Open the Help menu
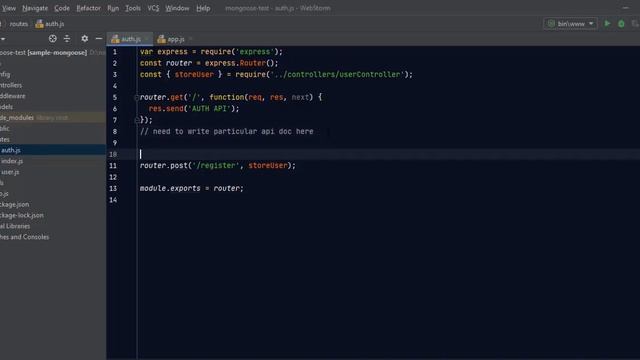 click(x=203, y=8)
